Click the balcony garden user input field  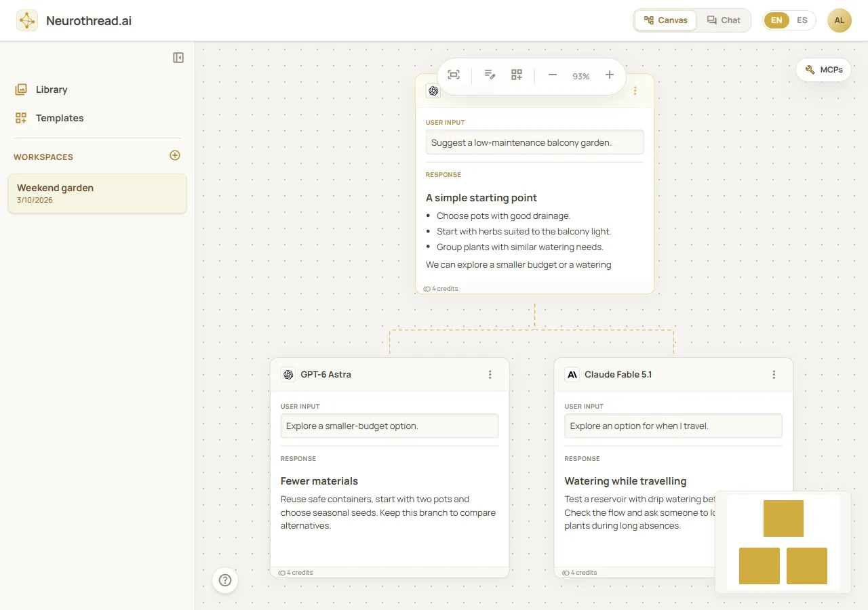(x=535, y=142)
